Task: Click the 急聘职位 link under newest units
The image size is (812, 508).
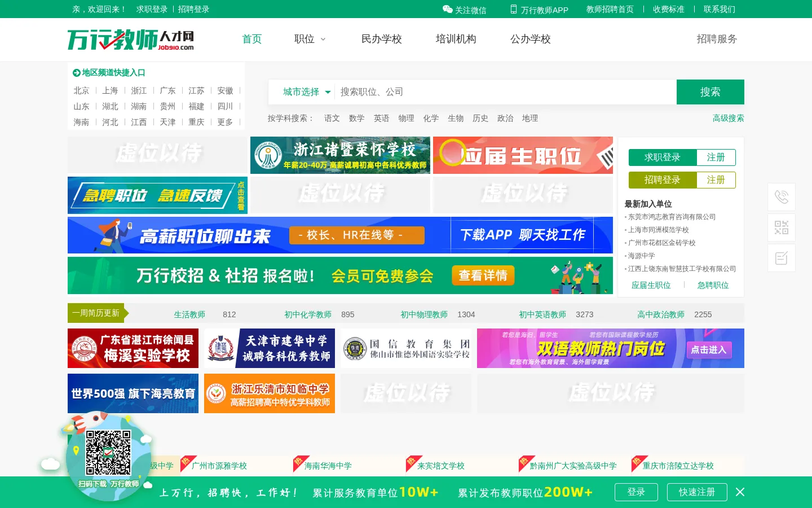Action: point(713,285)
